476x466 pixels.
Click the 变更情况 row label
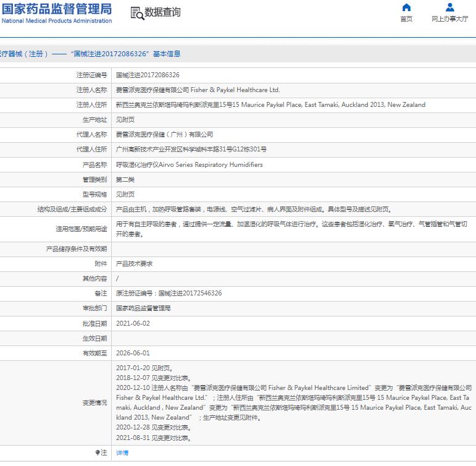click(x=94, y=403)
